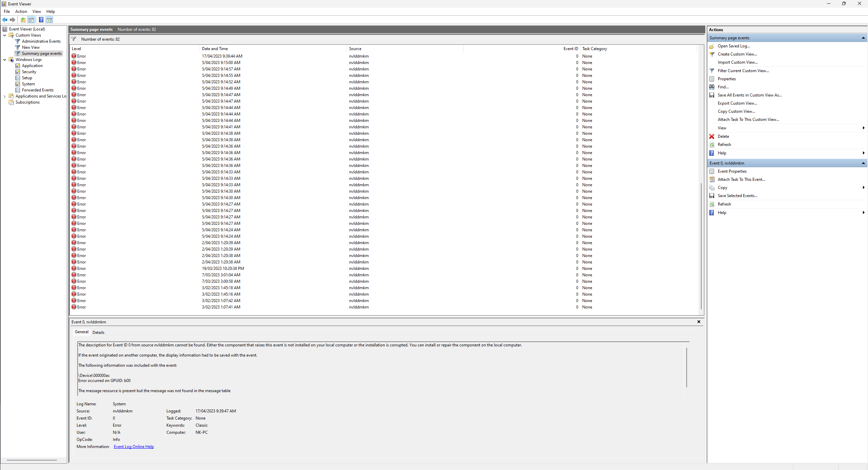
Task: Collapse the Custom Views tree node
Action: (4, 35)
